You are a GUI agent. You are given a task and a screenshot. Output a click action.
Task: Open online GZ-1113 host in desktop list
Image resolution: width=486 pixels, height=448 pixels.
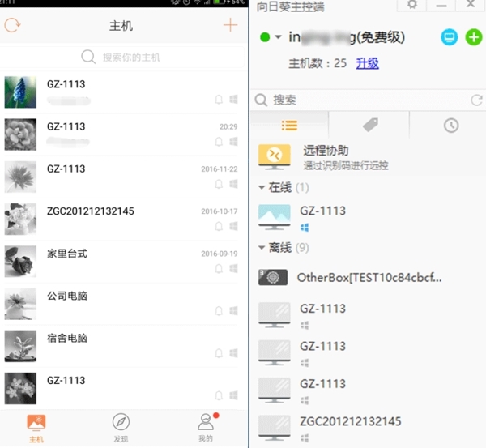[368, 217]
